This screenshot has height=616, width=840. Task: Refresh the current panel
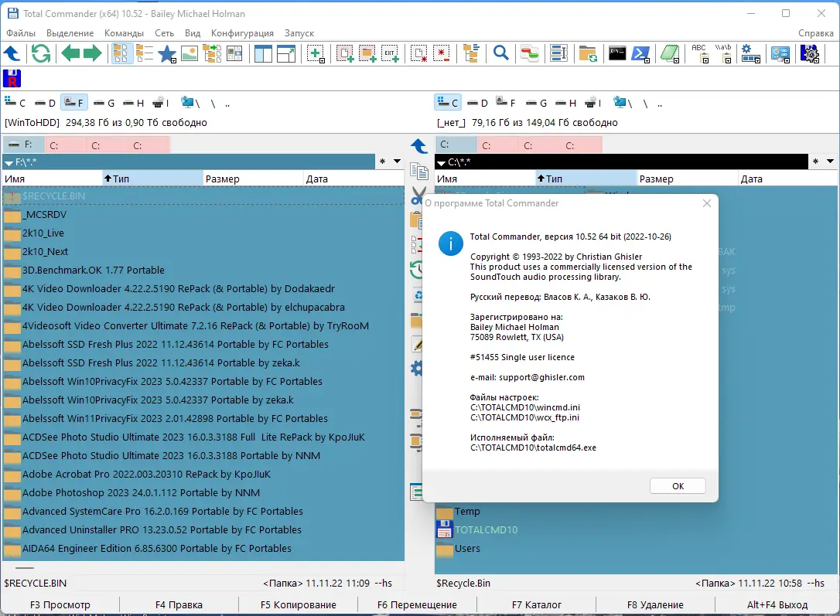[40, 53]
